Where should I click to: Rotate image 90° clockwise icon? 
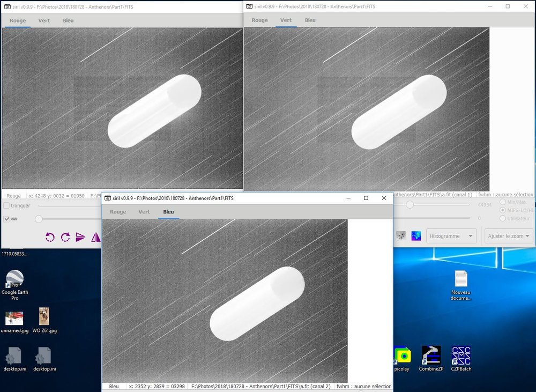pyautogui.click(x=65, y=237)
